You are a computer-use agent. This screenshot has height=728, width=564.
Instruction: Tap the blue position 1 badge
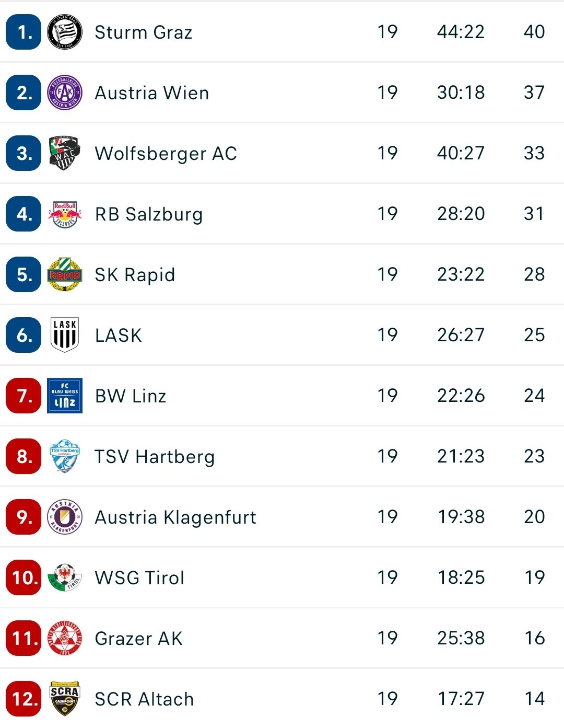23,32
